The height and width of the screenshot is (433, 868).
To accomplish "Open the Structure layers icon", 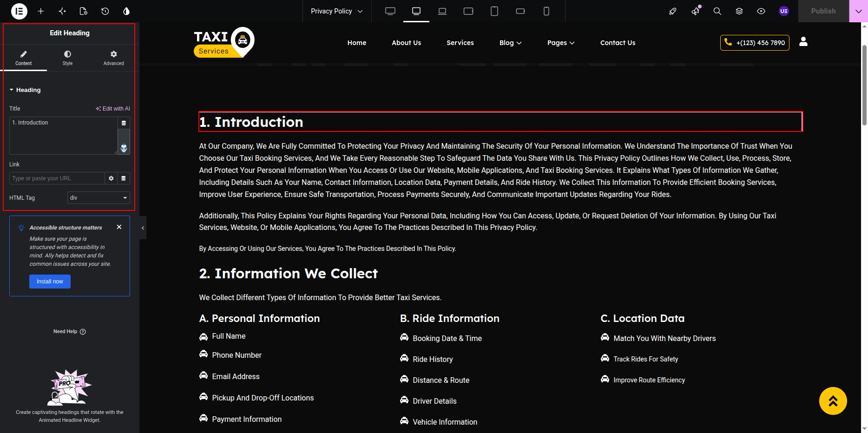I will tap(739, 11).
